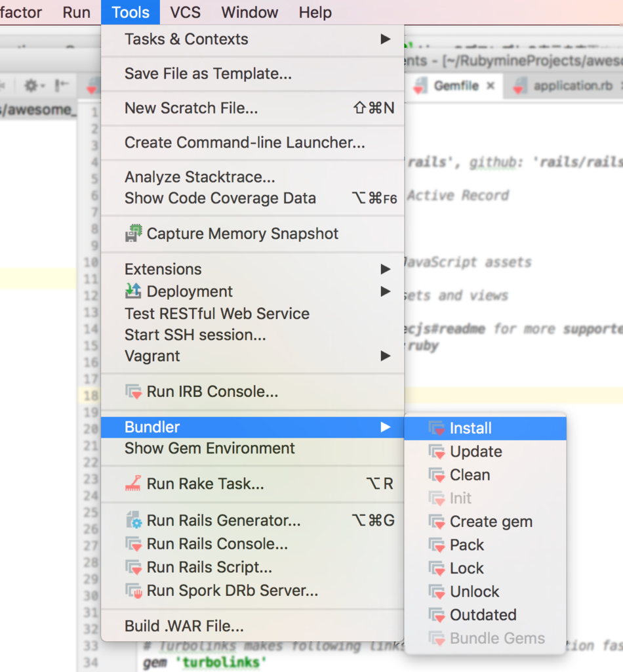Click the Run Rails Script gem icon
This screenshot has width=623, height=672.
click(134, 566)
